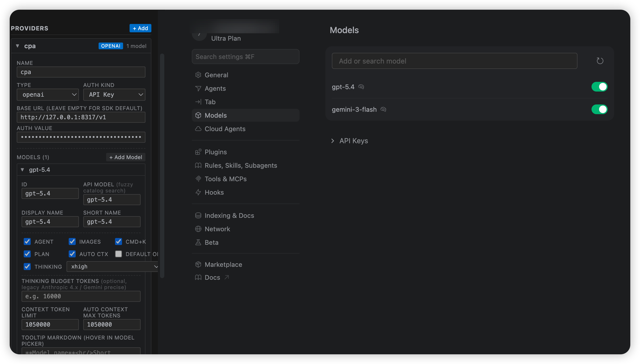Viewport: 640px width, 364px height.
Task: Click the brain icon next to gpt-5.4
Action: coord(361,87)
